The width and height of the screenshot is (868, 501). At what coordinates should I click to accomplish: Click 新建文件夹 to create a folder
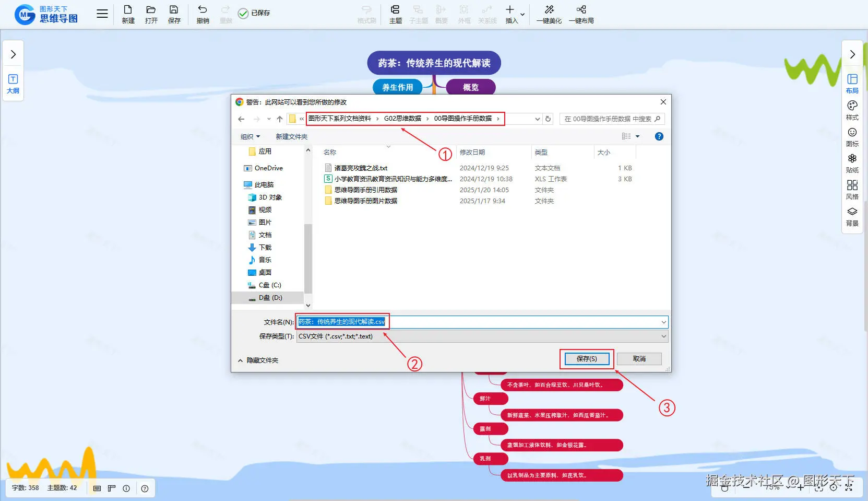coord(292,137)
